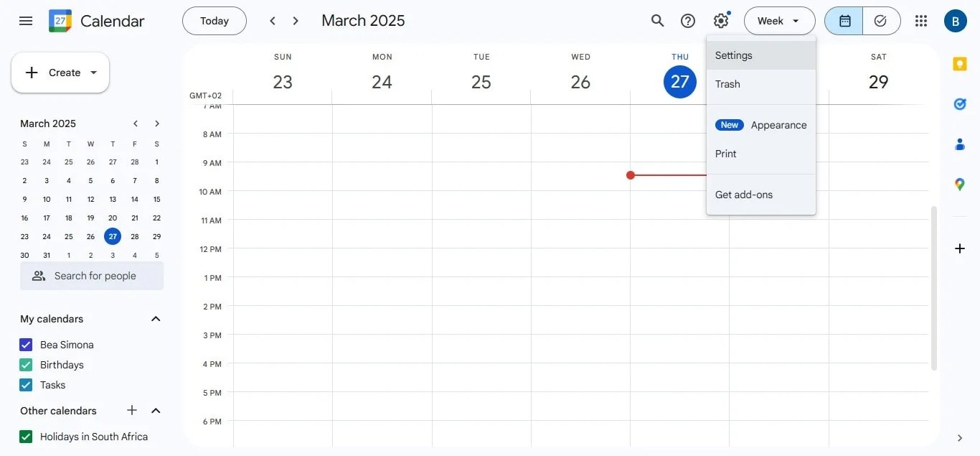Uncheck the Bea Simona calendar

coord(27,345)
